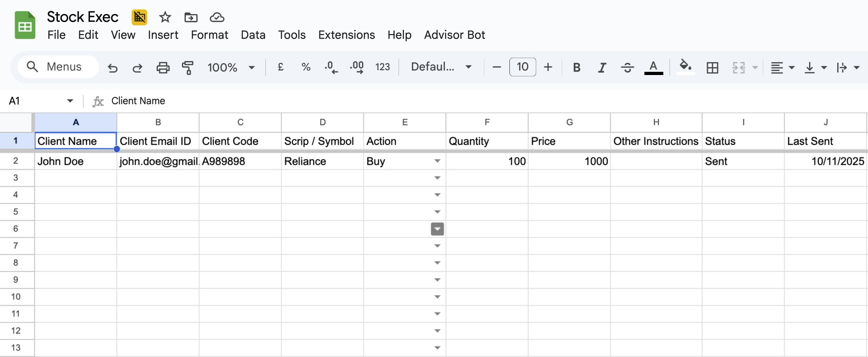Click the merge cells icon
The image size is (868, 357).
[x=738, y=67]
